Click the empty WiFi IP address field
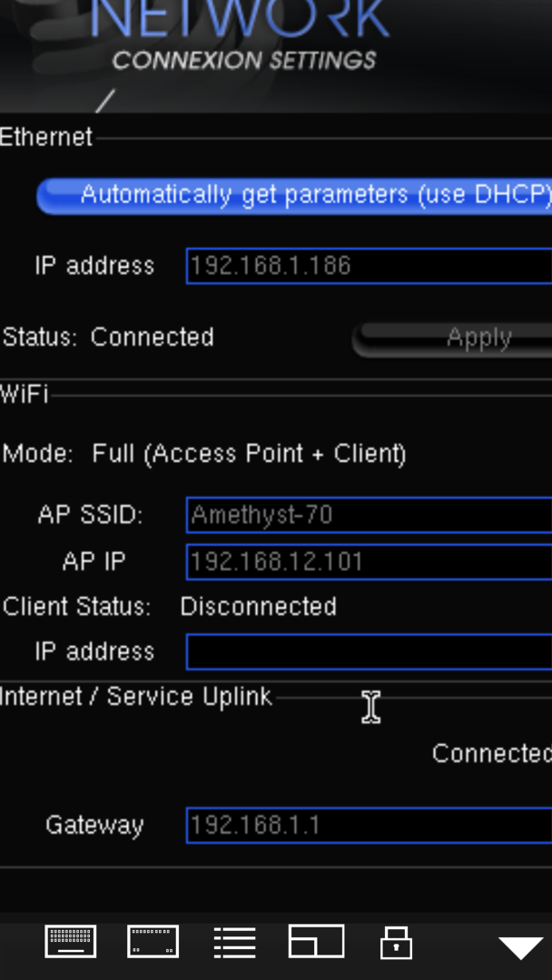Screen dimensions: 552x980 [x=369, y=652]
